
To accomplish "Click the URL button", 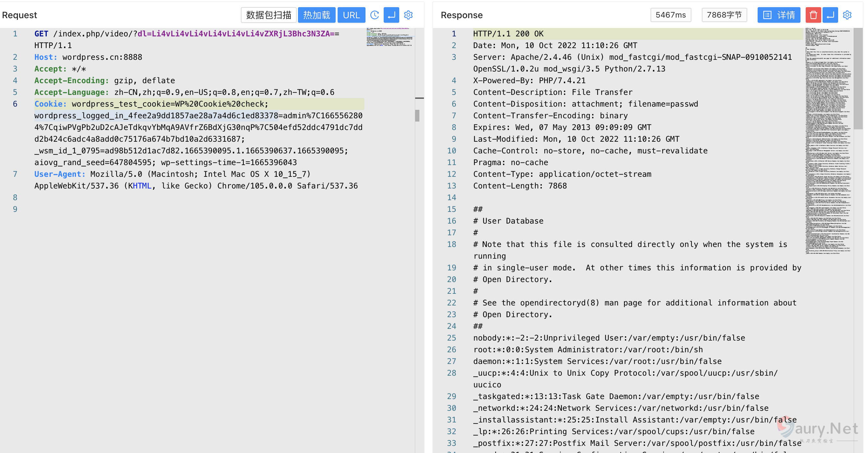I will point(351,15).
